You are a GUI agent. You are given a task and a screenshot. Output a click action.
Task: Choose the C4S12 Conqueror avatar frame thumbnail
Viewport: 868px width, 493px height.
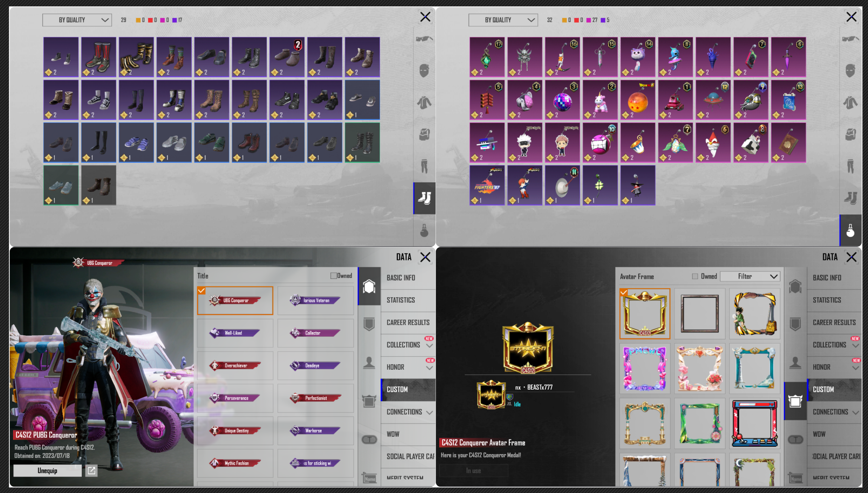[645, 313]
